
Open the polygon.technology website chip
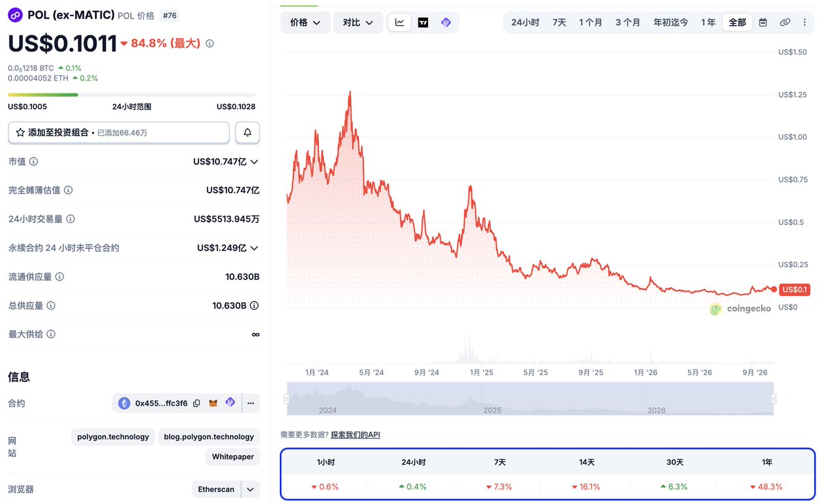coord(113,437)
